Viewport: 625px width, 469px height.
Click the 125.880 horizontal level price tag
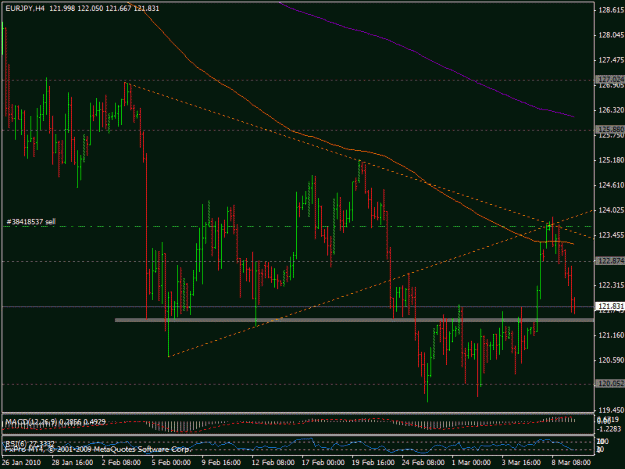point(610,130)
